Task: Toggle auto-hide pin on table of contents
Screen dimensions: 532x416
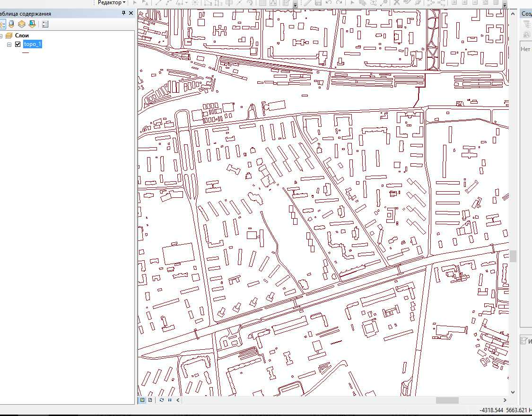Action: point(123,13)
